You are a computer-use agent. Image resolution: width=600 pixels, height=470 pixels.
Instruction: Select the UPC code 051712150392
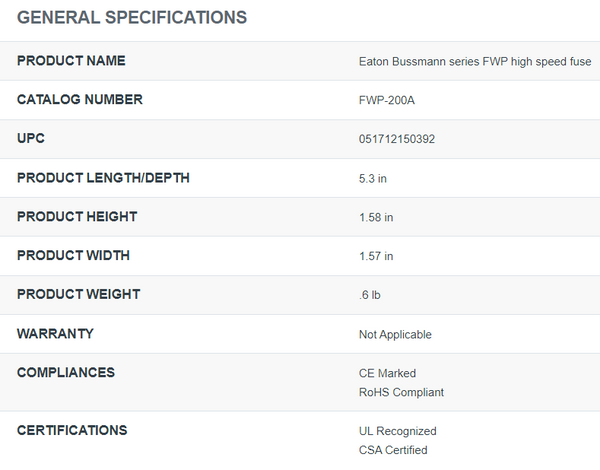pyautogui.click(x=397, y=139)
